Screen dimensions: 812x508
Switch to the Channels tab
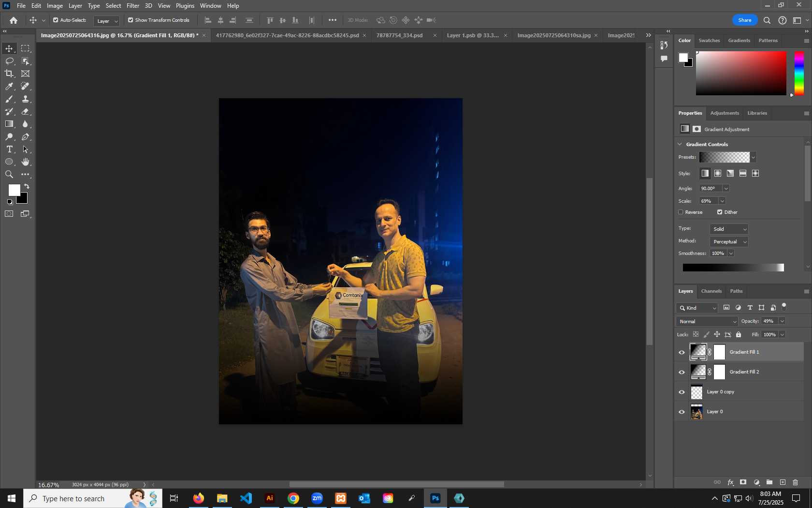tap(711, 291)
